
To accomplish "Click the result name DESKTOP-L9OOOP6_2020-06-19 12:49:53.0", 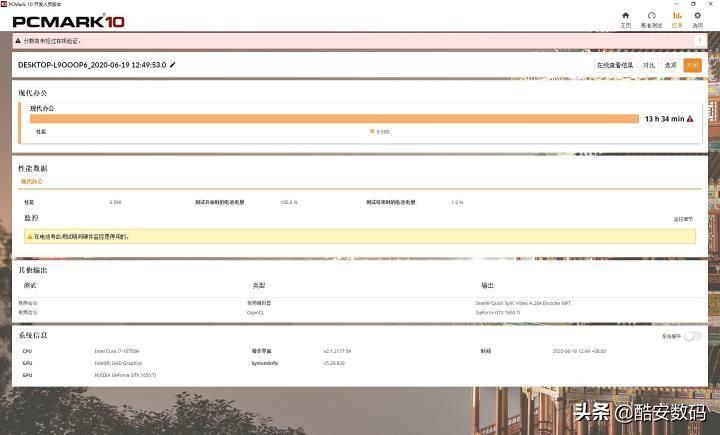I will click(x=92, y=65).
